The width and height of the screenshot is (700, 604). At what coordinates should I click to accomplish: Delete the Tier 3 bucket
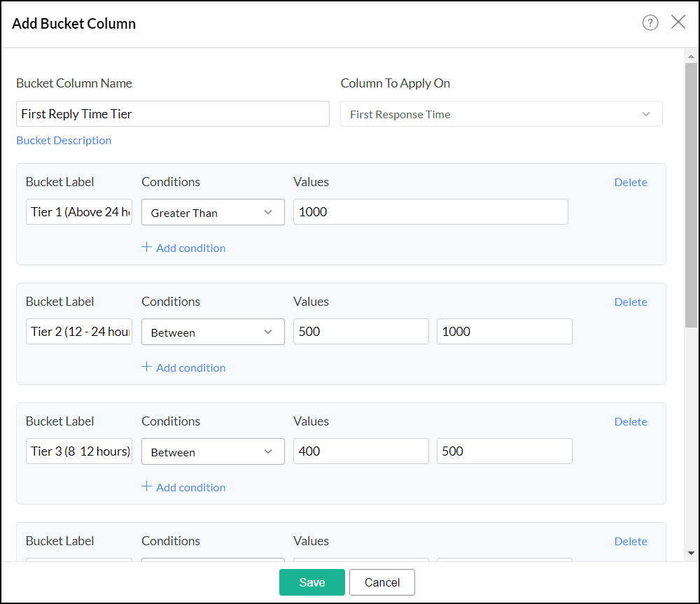(x=631, y=421)
